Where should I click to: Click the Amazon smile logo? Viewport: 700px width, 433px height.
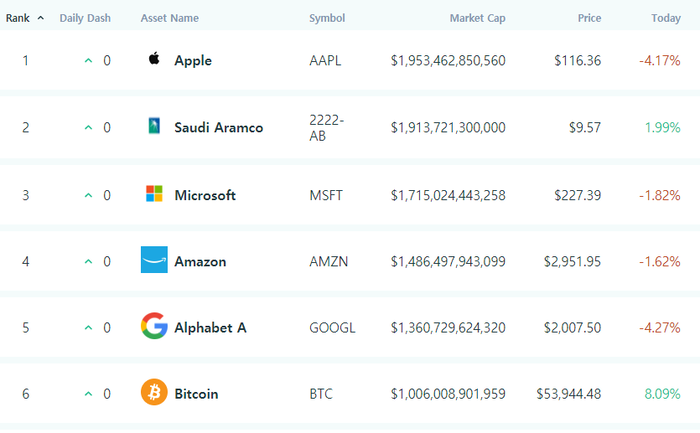pos(154,259)
